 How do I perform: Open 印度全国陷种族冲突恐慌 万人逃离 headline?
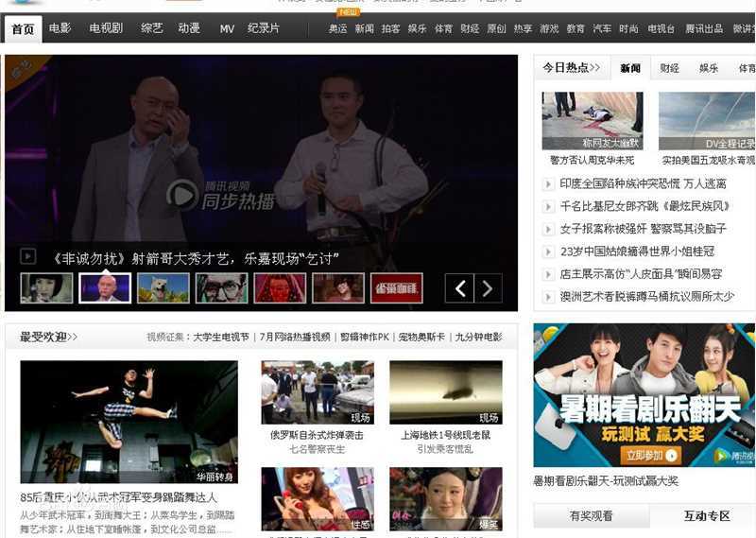click(x=643, y=183)
